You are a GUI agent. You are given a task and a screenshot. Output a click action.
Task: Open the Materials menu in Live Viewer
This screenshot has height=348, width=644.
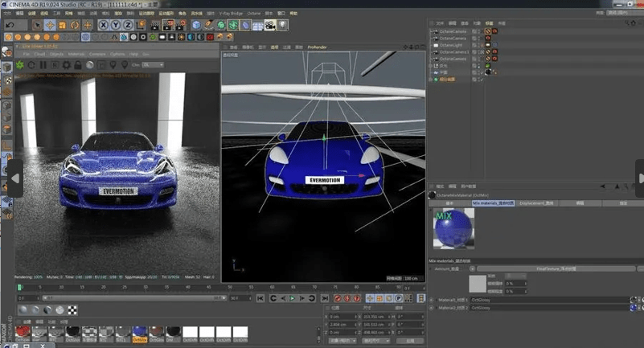pyautogui.click(x=76, y=54)
